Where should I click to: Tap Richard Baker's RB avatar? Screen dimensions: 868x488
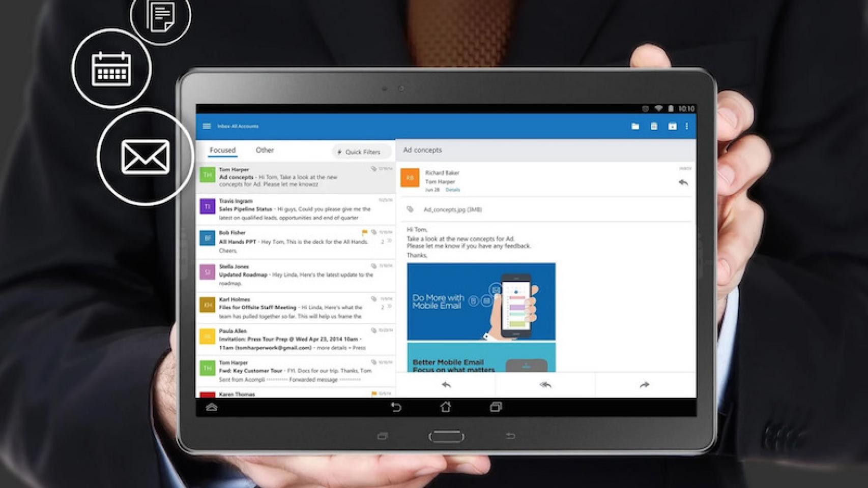(x=411, y=178)
